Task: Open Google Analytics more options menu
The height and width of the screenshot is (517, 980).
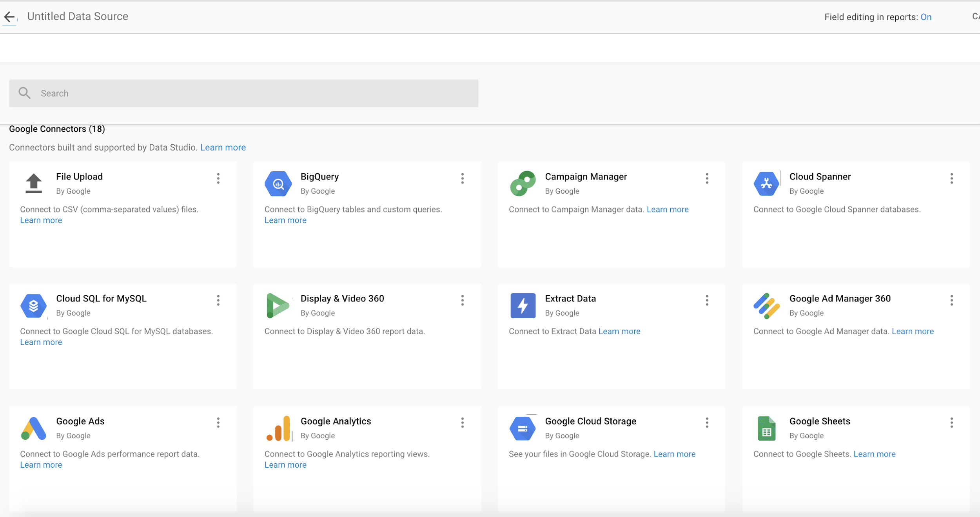Action: coord(463,423)
